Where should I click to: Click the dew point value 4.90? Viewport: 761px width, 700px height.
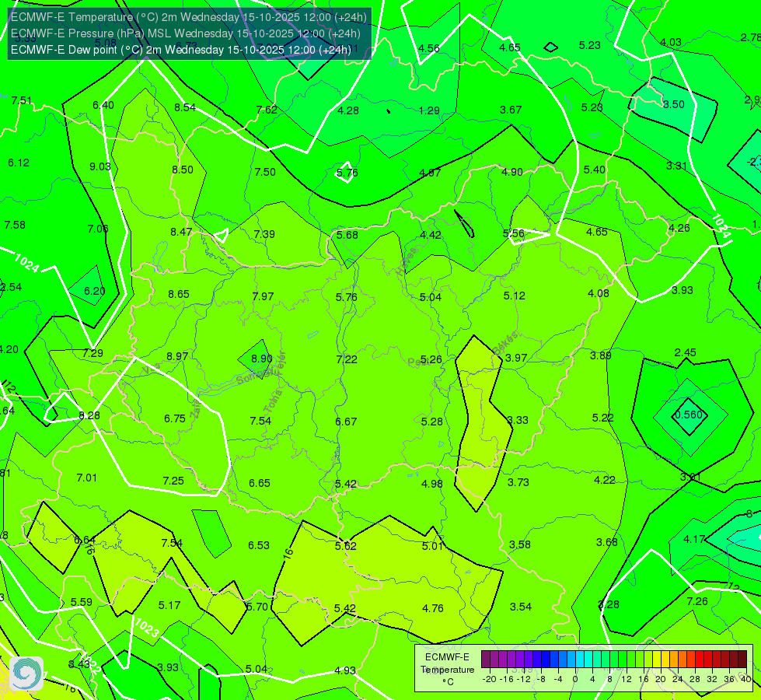point(512,172)
